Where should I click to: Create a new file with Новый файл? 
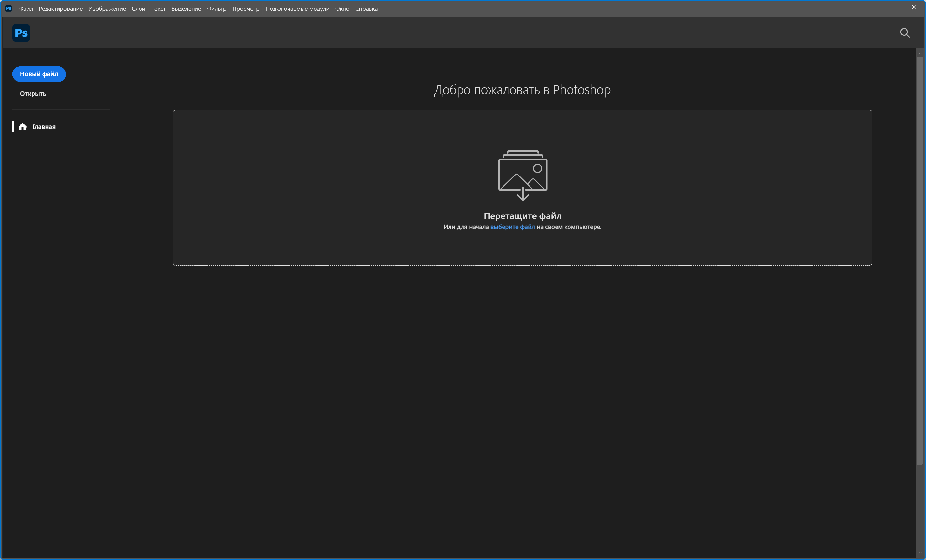pos(39,74)
